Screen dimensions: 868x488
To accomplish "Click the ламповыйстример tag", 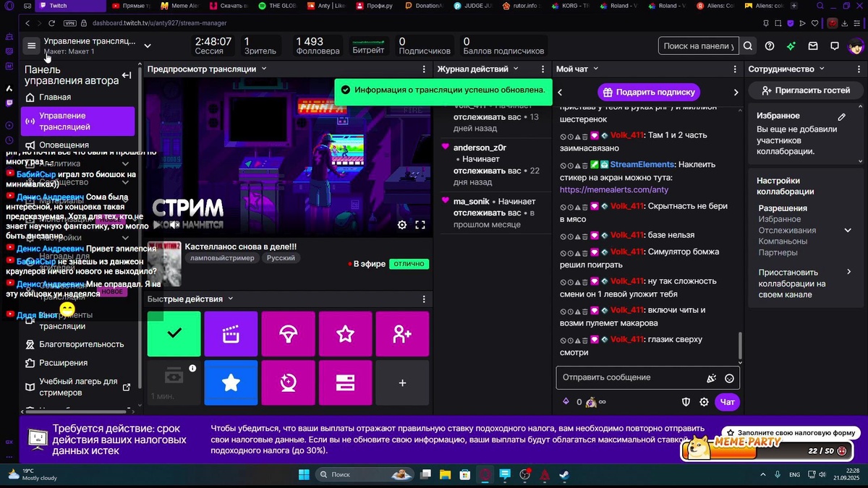I will pos(222,258).
